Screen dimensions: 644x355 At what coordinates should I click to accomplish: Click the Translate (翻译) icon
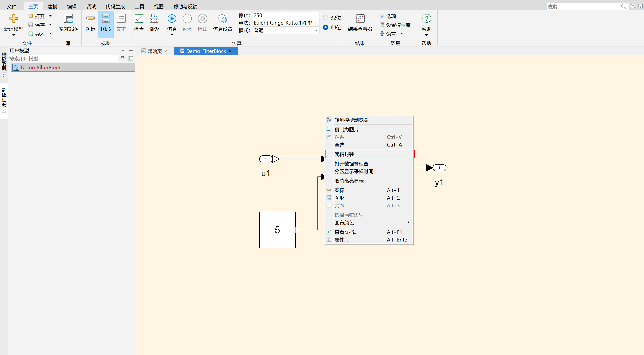tap(154, 19)
